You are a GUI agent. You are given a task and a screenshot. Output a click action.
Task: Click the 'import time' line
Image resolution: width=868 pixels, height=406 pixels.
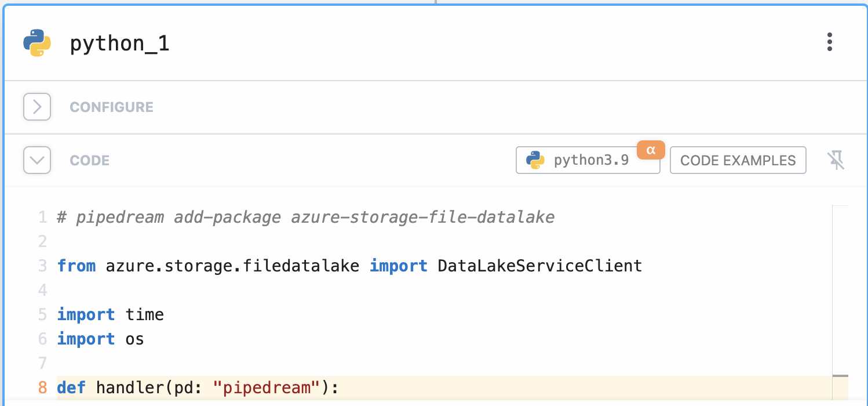coord(110,315)
